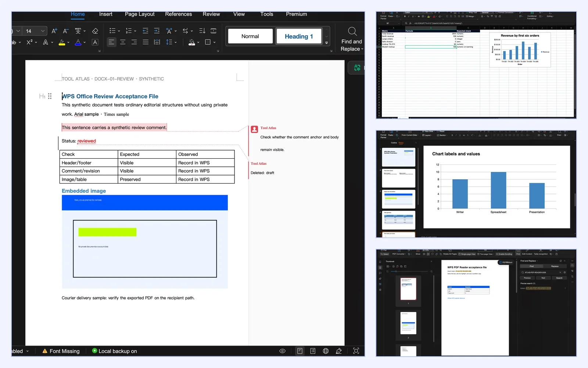Justify the paragraph text

tap(146, 42)
